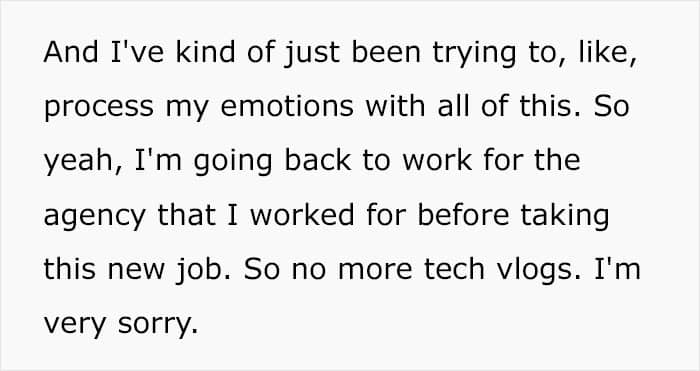Click the word "sorry." at the paragraph end

click(158, 325)
